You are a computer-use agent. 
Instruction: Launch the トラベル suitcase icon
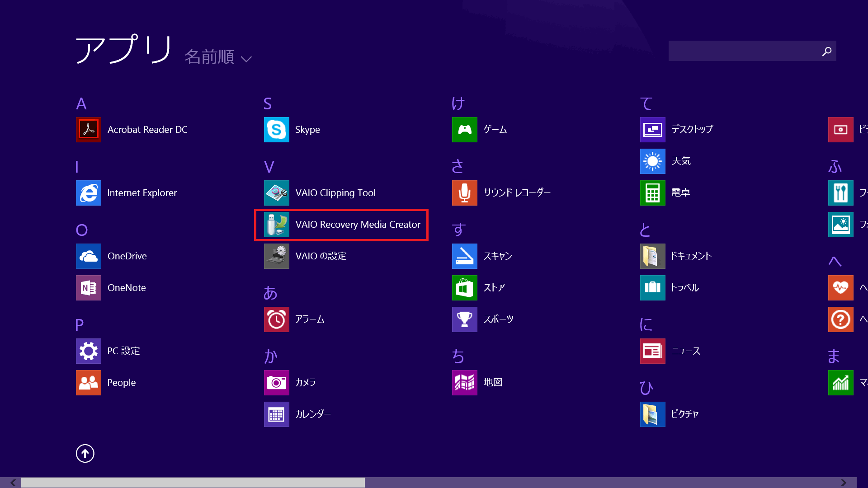tap(653, 288)
